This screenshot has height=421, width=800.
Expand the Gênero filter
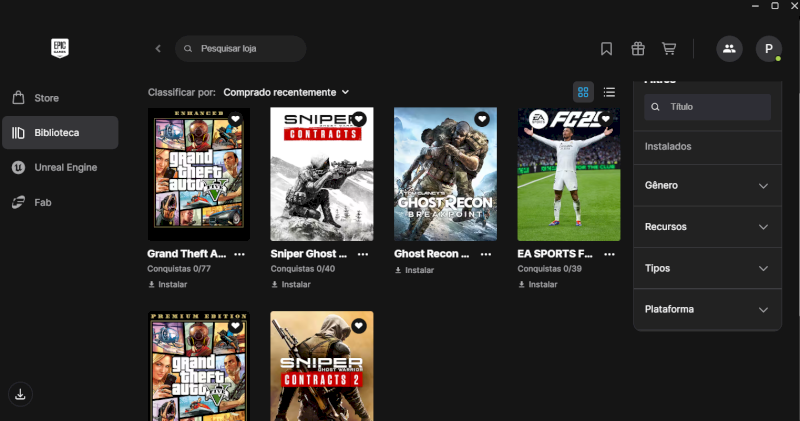pyautogui.click(x=707, y=186)
